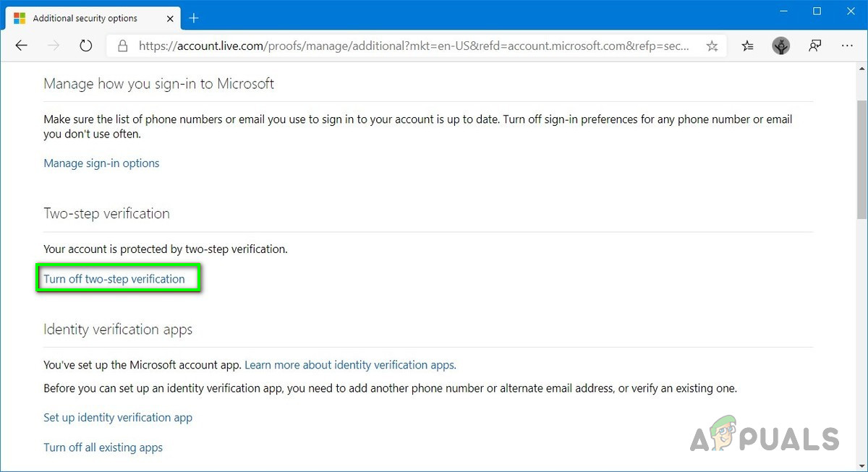Click the forward navigation arrow
The image size is (868, 472).
(x=53, y=46)
